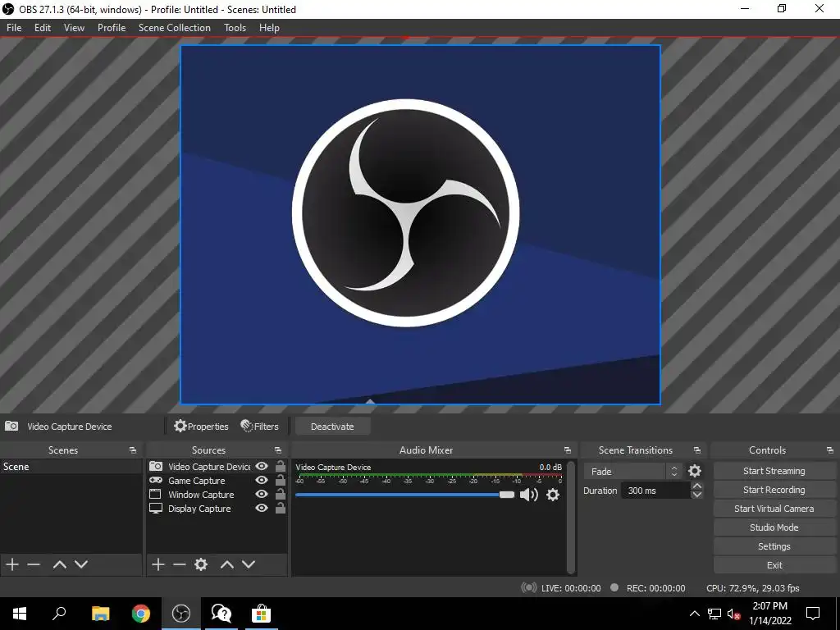This screenshot has height=630, width=840.
Task: Decrease transition Duration with down arrow
Action: [697, 495]
